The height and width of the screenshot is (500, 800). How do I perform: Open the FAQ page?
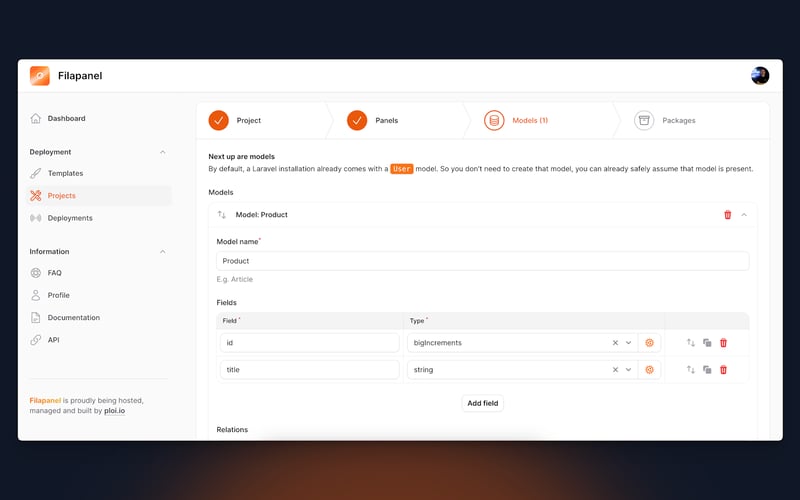click(x=55, y=273)
